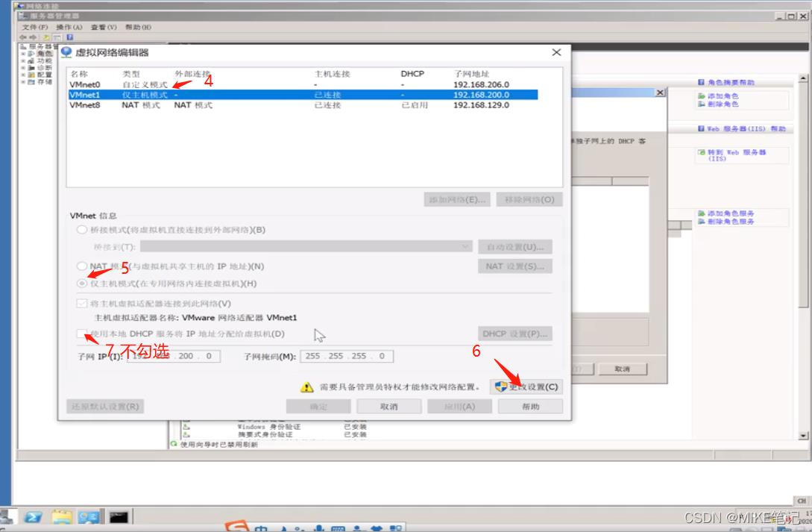Open the 操作(A) menu
The width and height of the screenshot is (812, 532).
pyautogui.click(x=69, y=27)
